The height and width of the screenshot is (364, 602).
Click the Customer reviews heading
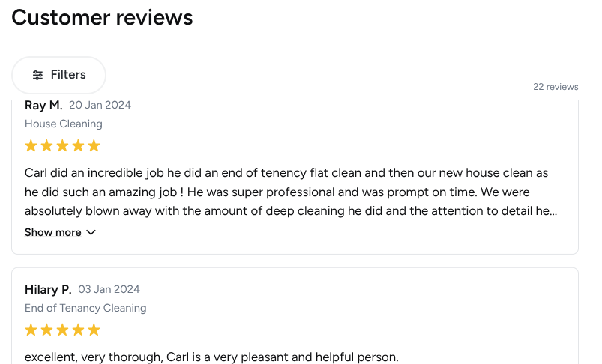click(x=102, y=18)
